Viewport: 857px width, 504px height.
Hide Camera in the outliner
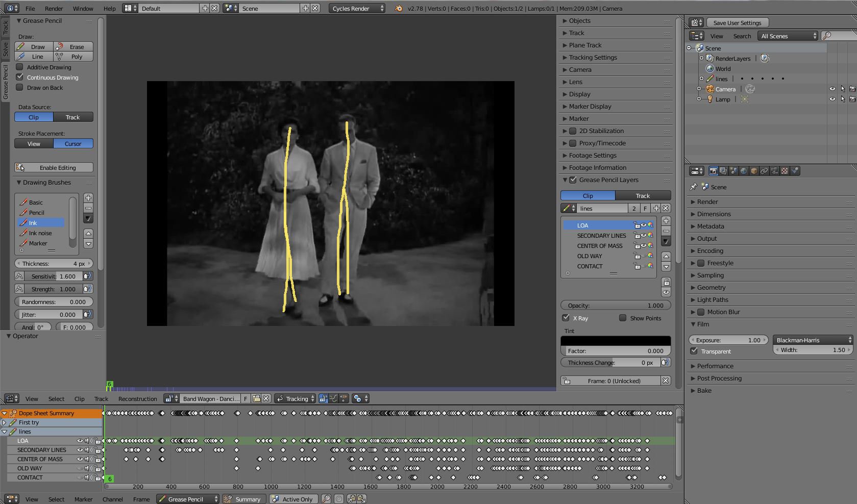(832, 89)
